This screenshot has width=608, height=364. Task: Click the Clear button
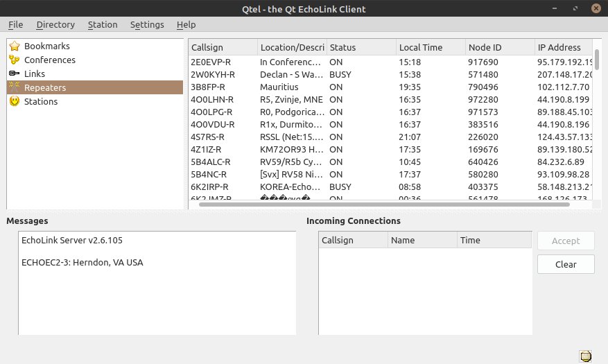(566, 264)
